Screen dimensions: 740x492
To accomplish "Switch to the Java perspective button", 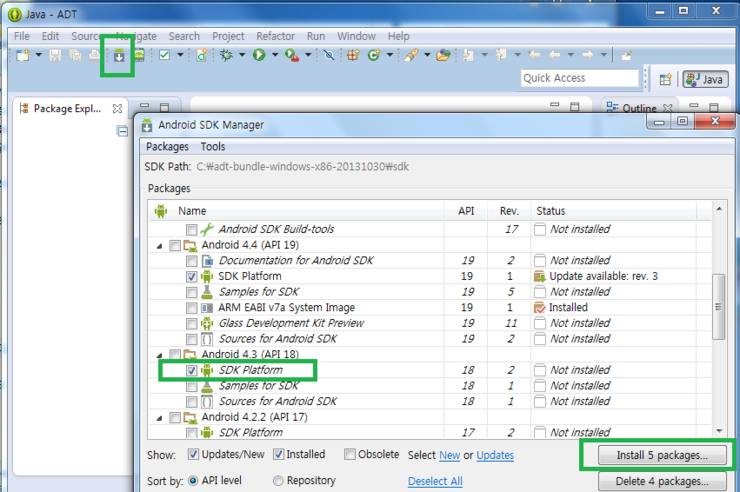I will [705, 80].
